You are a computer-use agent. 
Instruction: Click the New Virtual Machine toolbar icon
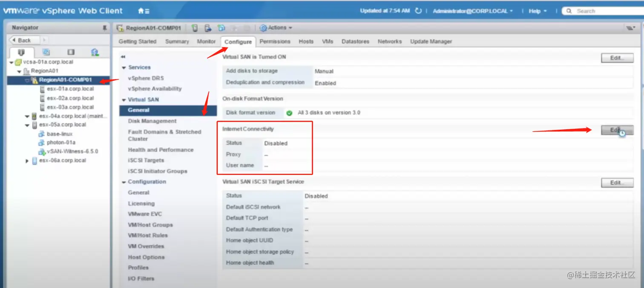tap(221, 28)
